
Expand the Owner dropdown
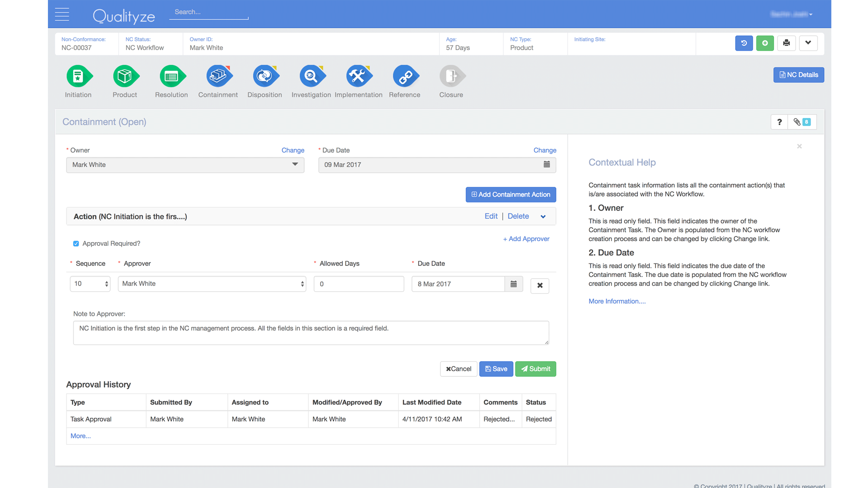tap(295, 164)
